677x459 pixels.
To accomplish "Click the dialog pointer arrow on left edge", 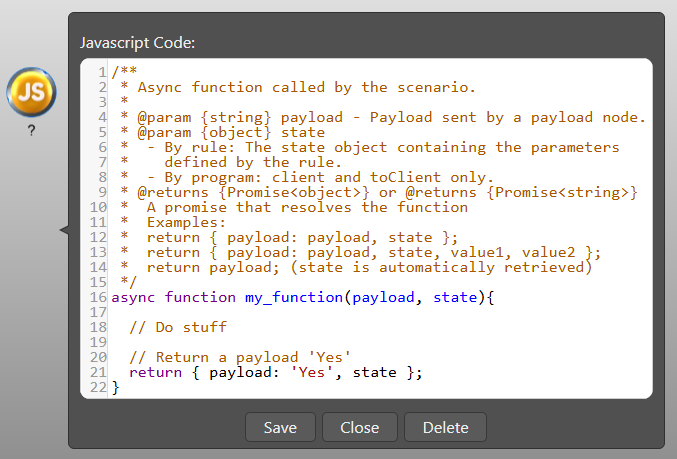I will pyautogui.click(x=64, y=230).
